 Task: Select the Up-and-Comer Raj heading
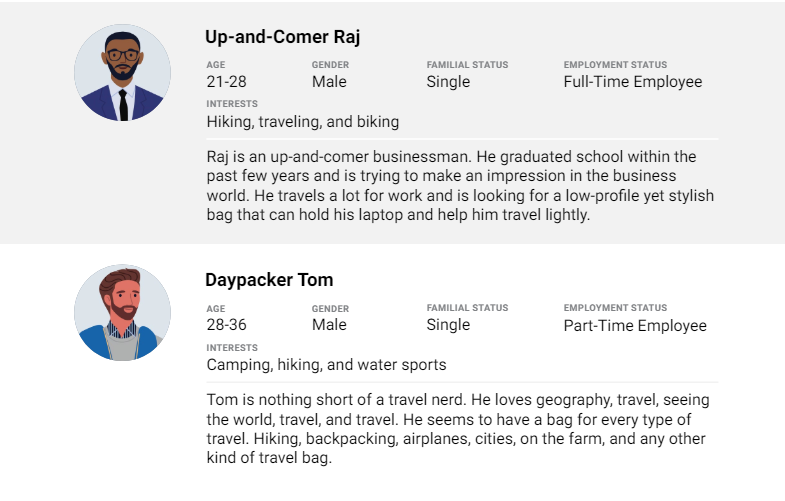pos(282,37)
